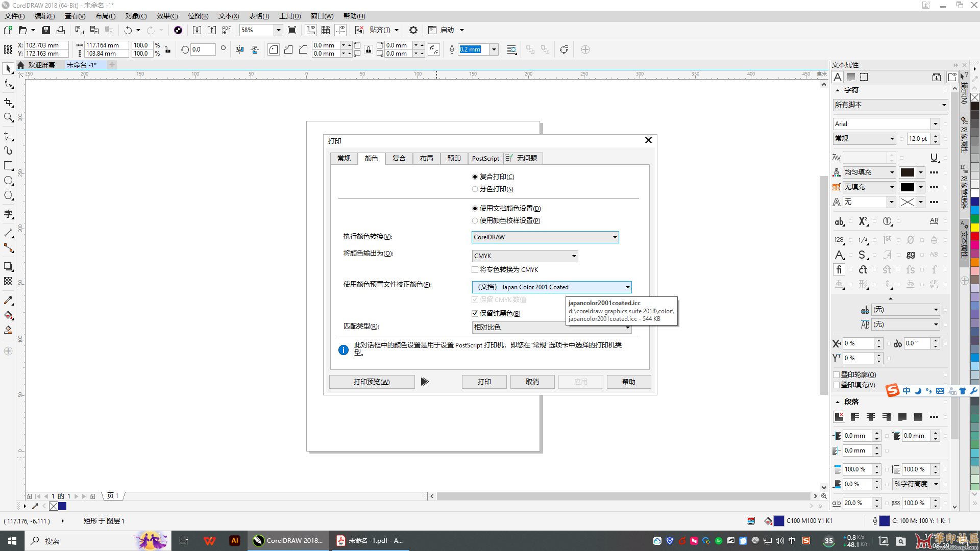Open the Windows Start button
Image resolution: width=980 pixels, height=551 pixels.
coord(12,541)
